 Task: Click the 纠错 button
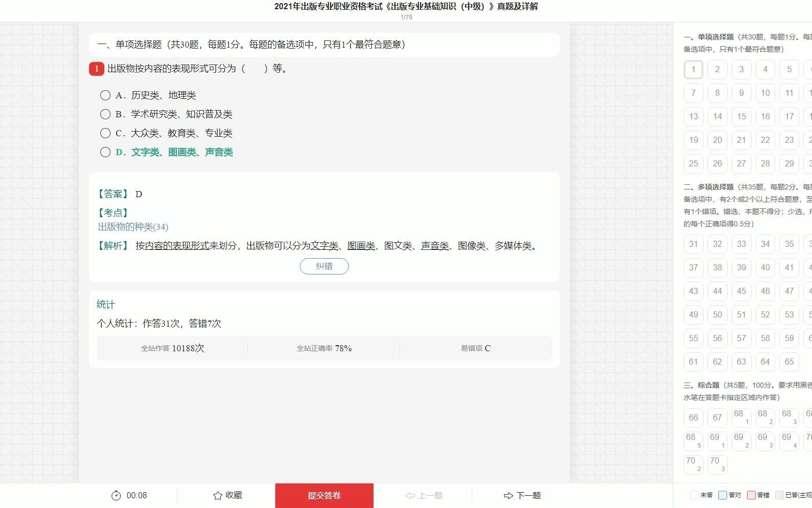point(324,266)
